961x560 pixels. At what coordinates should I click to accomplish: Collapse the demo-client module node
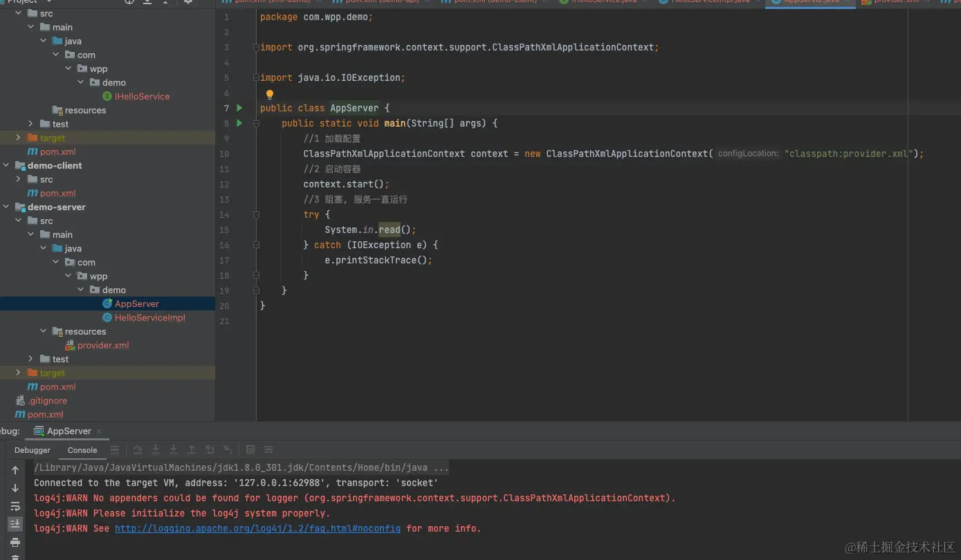point(6,165)
